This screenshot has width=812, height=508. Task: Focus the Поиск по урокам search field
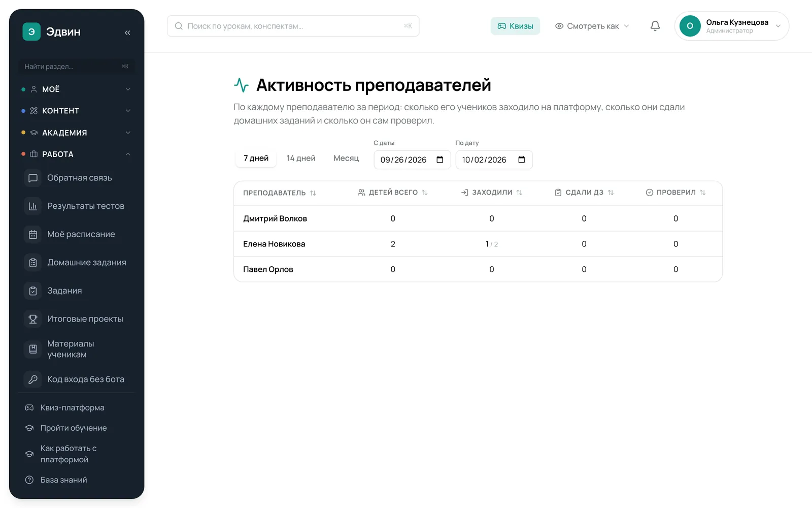tap(293, 26)
